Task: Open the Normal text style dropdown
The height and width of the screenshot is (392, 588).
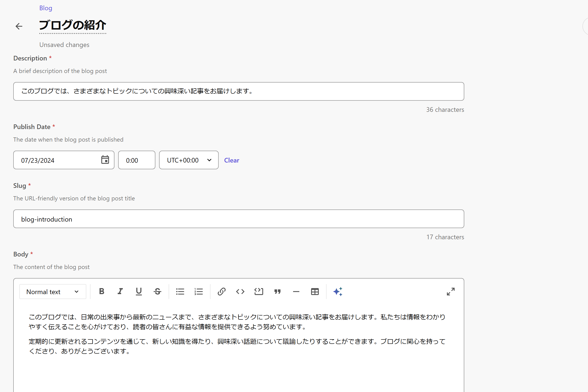Action: (x=53, y=292)
